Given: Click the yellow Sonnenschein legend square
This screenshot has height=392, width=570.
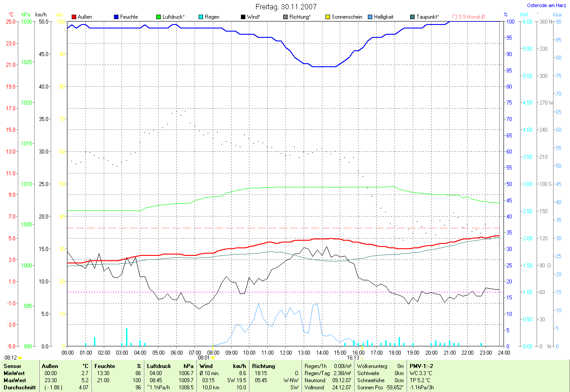Looking at the screenshot, I should pos(328,17).
